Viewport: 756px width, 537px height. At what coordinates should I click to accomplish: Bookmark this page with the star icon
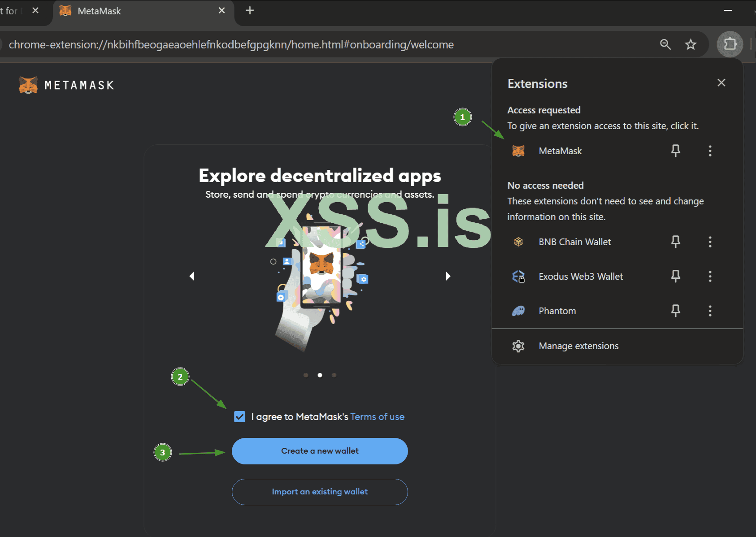(x=691, y=44)
